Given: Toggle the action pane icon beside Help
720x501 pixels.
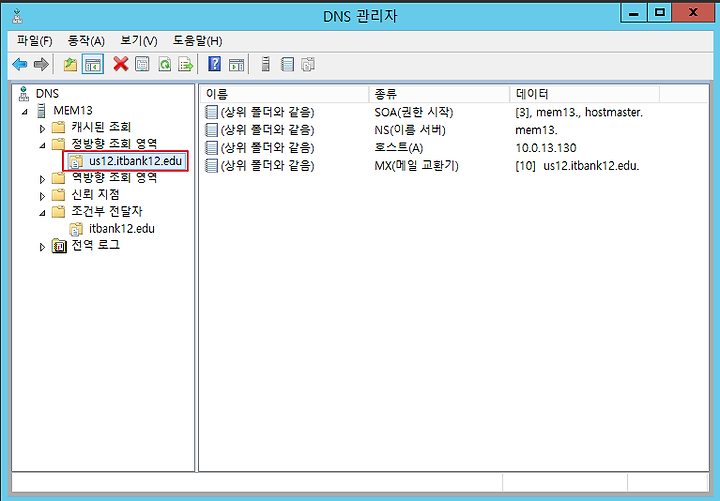Looking at the screenshot, I should (236, 65).
